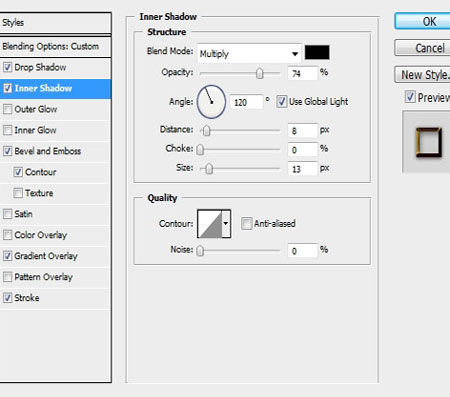This screenshot has width=450, height=397.
Task: Click the Angle dial control
Action: tap(211, 102)
